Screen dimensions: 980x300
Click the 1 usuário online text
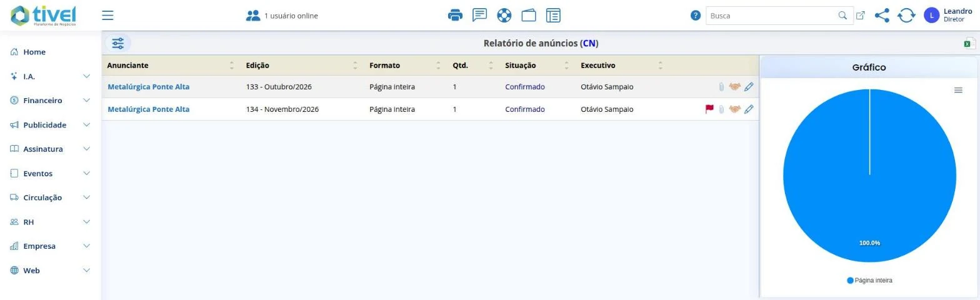click(291, 16)
